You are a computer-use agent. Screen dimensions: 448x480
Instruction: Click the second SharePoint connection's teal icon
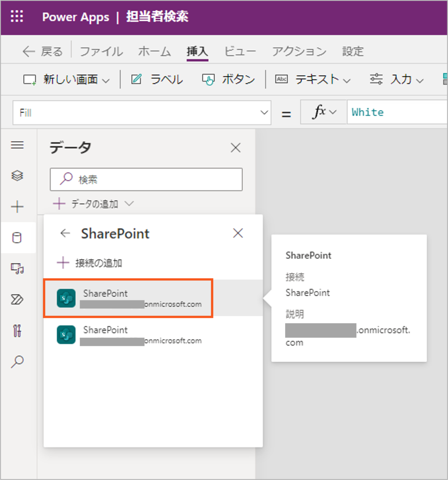66,335
